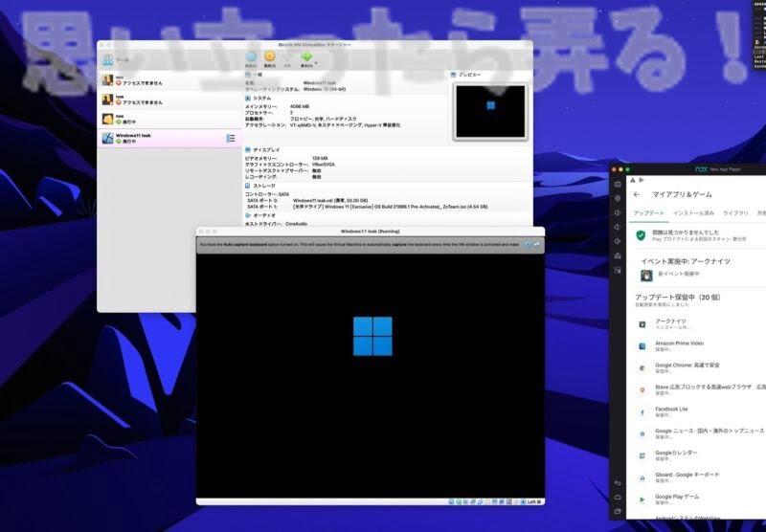This screenshot has width=766, height=532.
Task: Click the Storage (ストレージ) section header
Action: (260, 186)
